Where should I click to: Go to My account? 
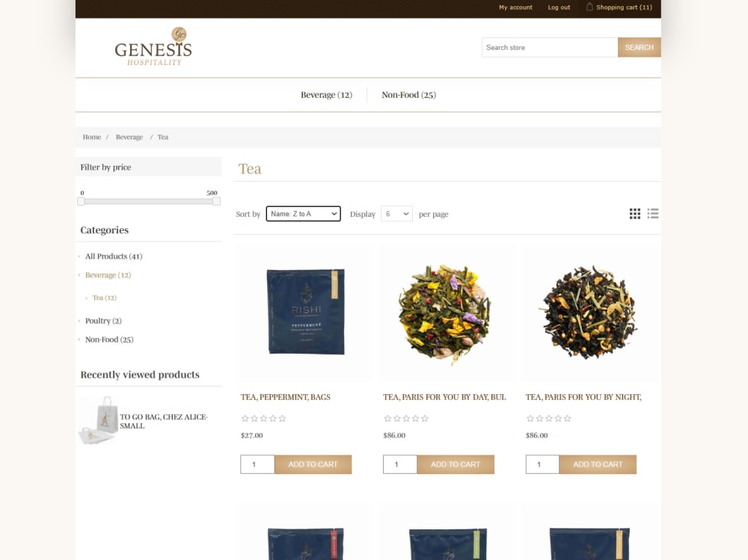pos(515,7)
